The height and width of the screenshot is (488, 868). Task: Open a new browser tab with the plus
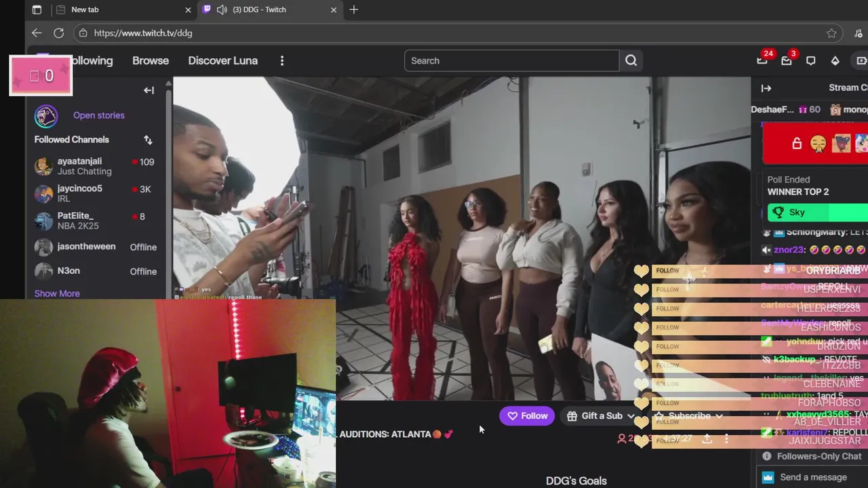353,9
